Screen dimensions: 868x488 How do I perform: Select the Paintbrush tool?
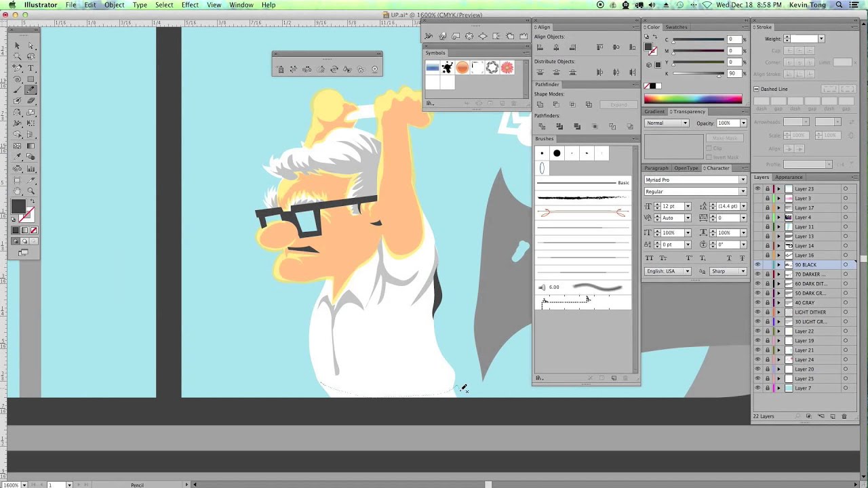[x=18, y=90]
